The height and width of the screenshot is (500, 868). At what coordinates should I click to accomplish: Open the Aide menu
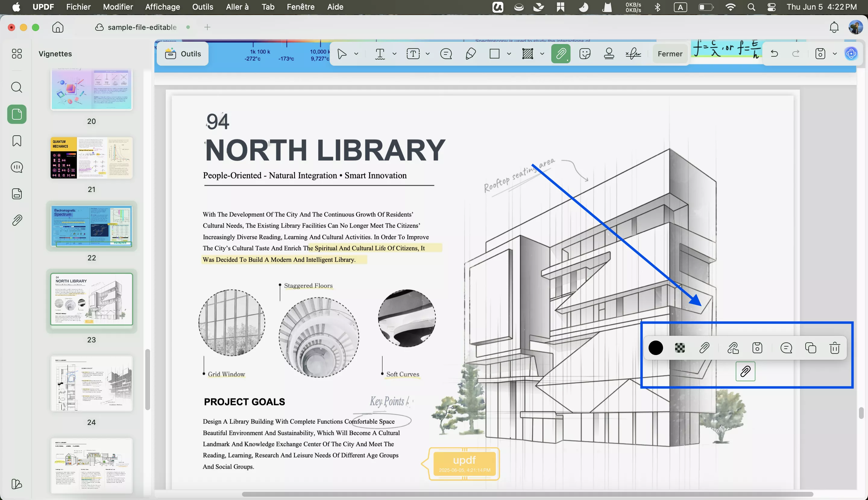[335, 7]
